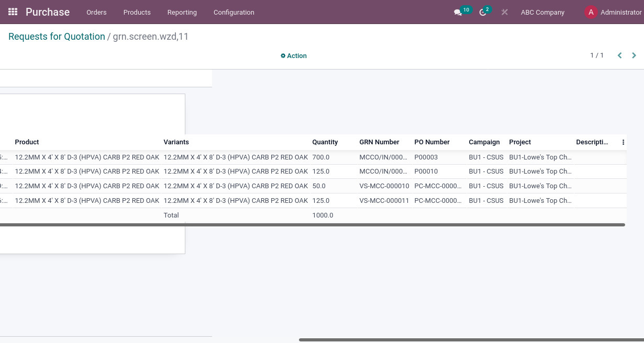The width and height of the screenshot is (644, 343).
Task: Click ABC Company in the top bar
Action: point(542,12)
